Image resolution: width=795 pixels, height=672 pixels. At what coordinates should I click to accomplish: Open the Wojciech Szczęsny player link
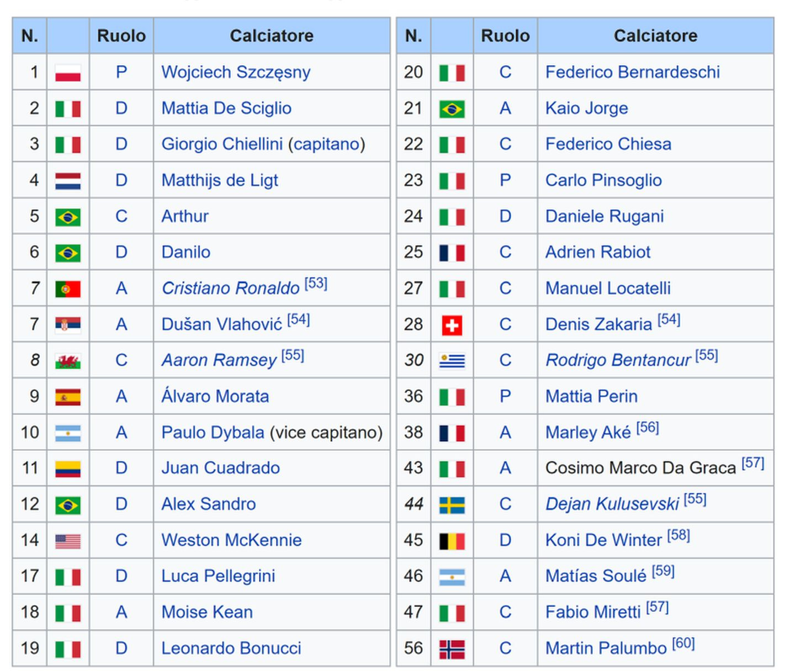(236, 72)
